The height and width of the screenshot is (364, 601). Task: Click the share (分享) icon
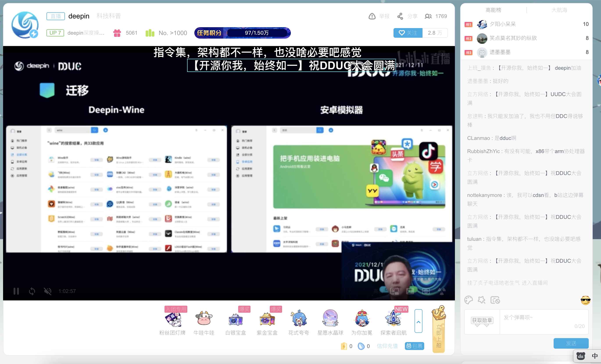pos(400,16)
